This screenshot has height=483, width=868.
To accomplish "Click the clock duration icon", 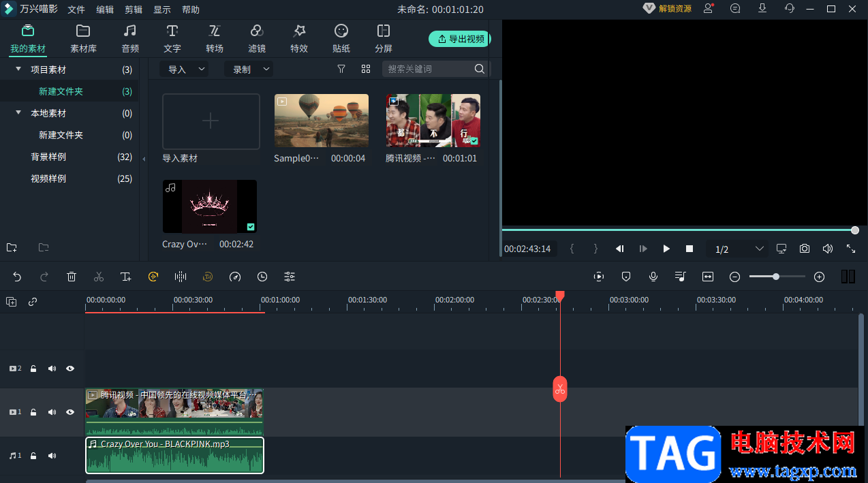I will tap(262, 277).
